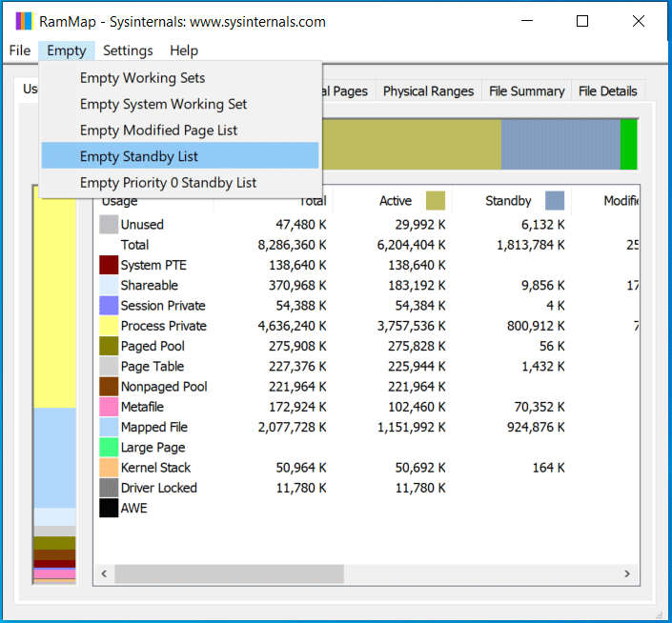Click the 8,286,360 K total value
Image resolution: width=672 pixels, height=623 pixels.
292,245
